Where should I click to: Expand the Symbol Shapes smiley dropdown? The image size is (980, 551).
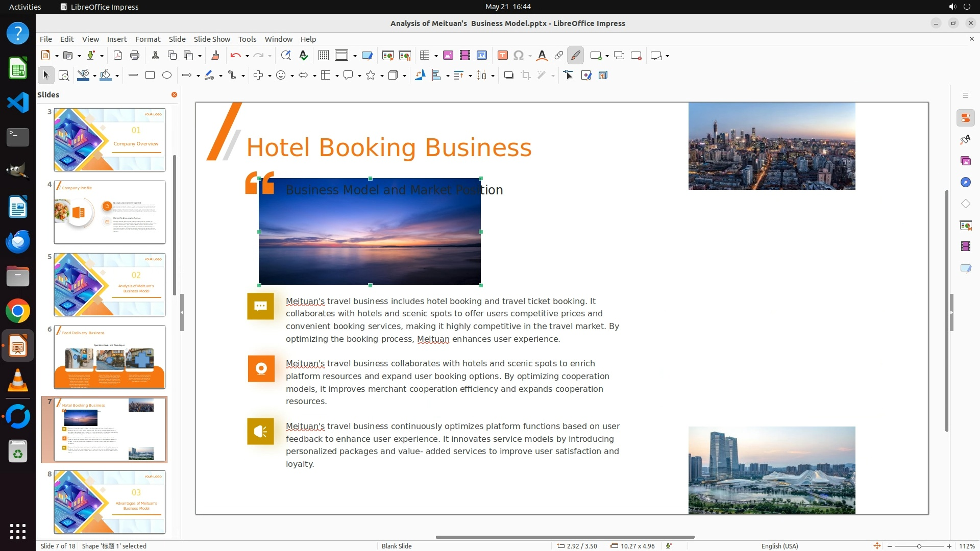pyautogui.click(x=292, y=76)
